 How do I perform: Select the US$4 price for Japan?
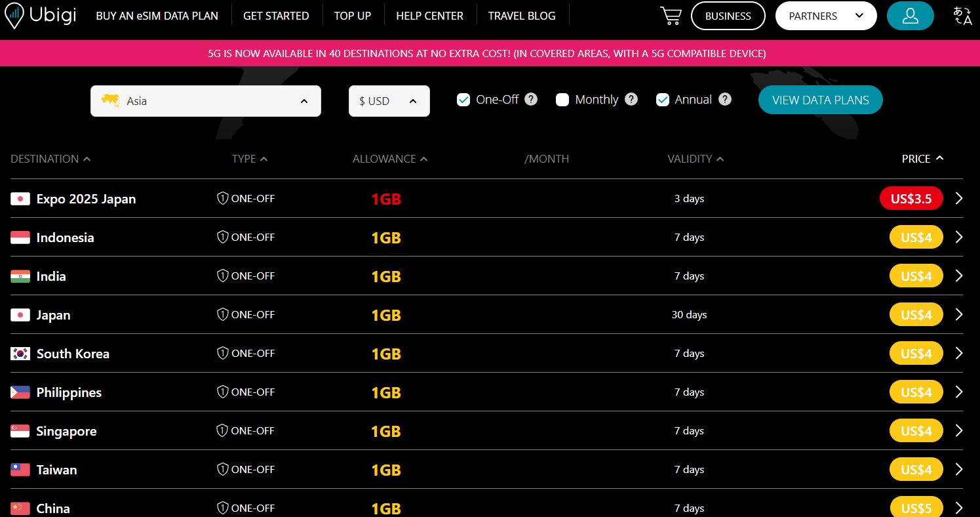click(916, 314)
